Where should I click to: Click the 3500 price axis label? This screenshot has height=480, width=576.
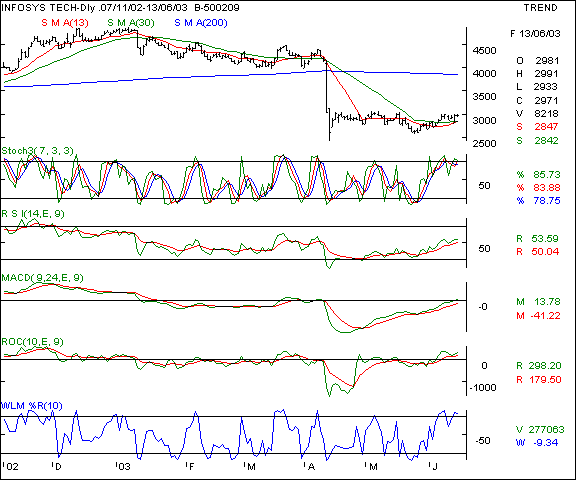click(x=485, y=97)
